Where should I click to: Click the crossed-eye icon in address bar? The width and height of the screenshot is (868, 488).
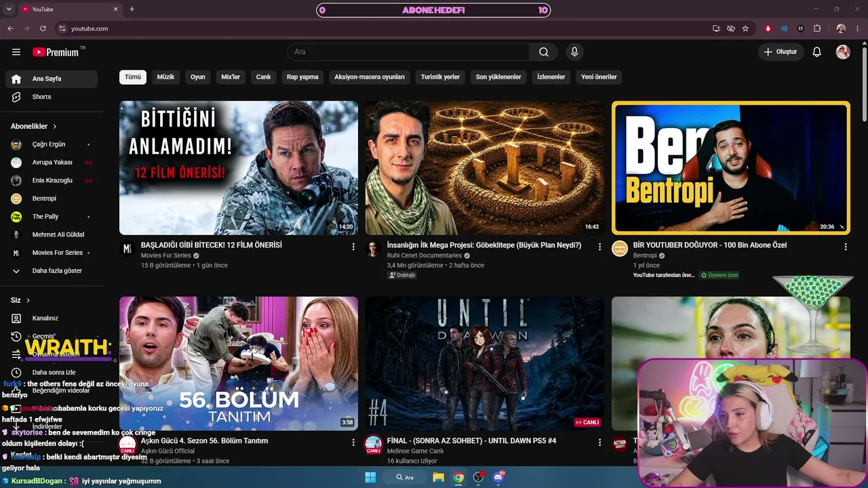pos(731,28)
